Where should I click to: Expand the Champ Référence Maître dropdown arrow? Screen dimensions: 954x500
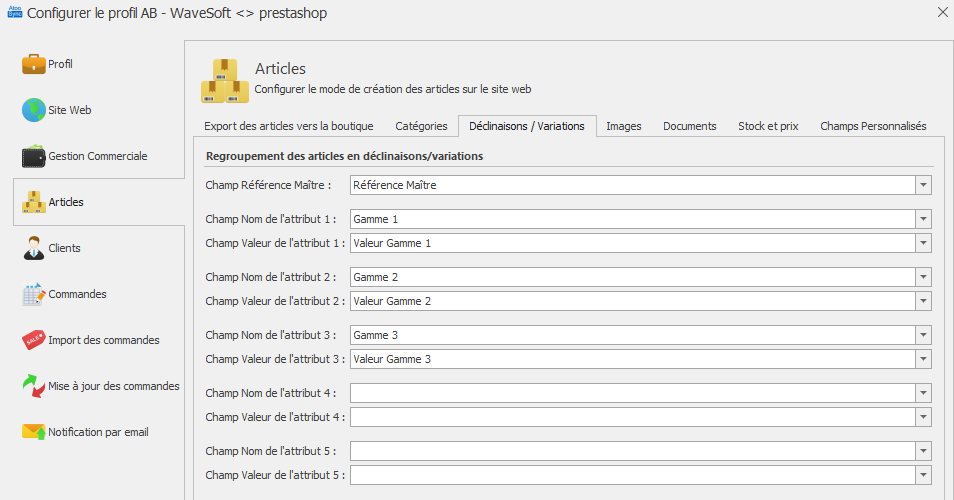924,185
